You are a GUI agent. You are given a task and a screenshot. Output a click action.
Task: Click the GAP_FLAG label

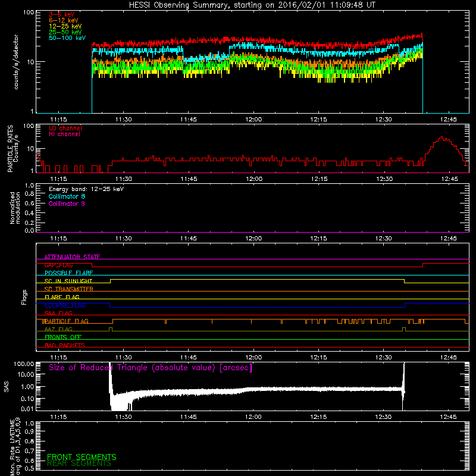58,265
